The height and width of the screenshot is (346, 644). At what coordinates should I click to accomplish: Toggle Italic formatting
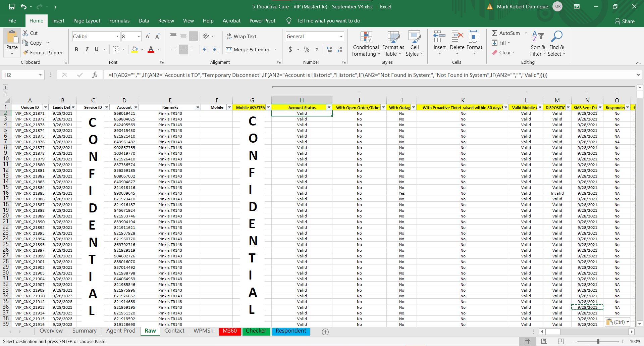87,49
